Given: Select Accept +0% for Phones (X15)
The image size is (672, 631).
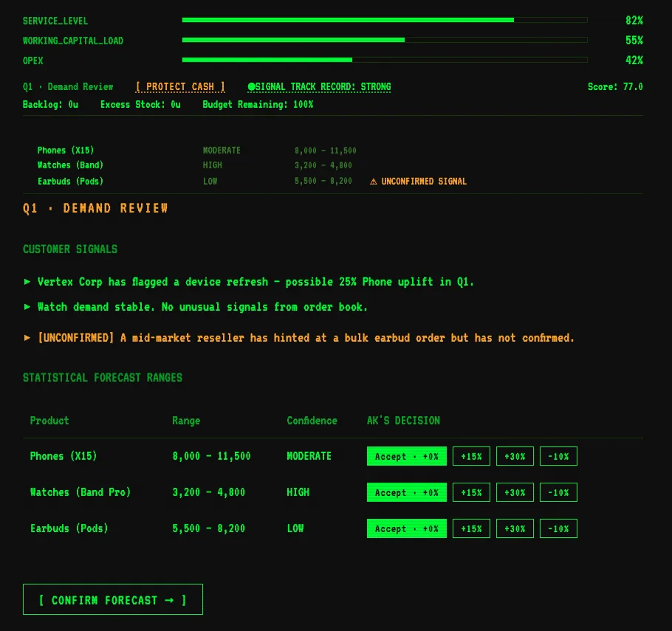Looking at the screenshot, I should point(407,456).
